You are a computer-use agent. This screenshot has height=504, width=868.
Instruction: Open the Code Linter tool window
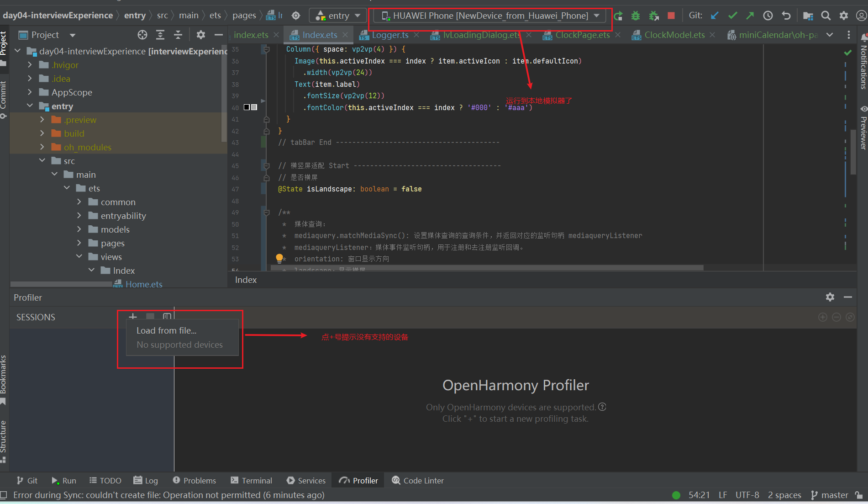(418, 480)
